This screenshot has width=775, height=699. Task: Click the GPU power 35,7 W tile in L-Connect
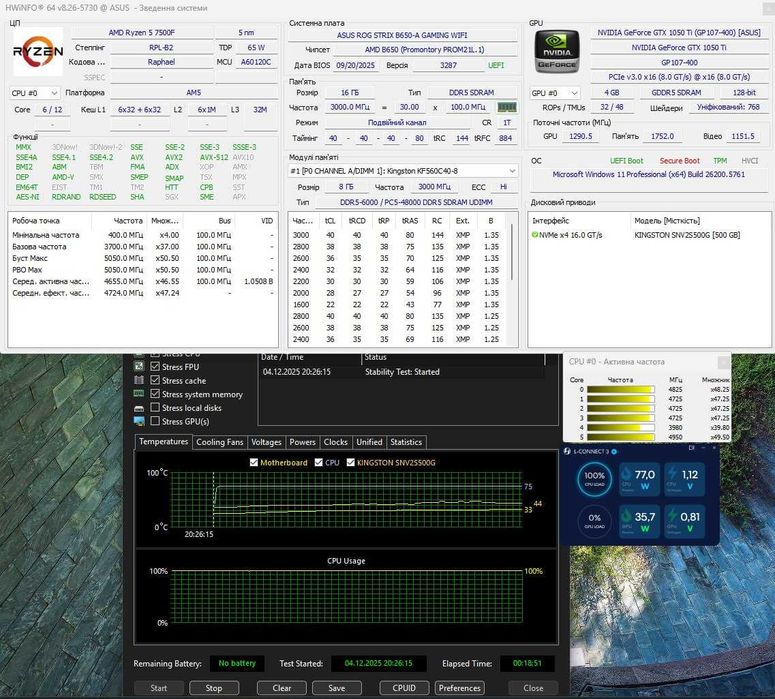click(640, 521)
